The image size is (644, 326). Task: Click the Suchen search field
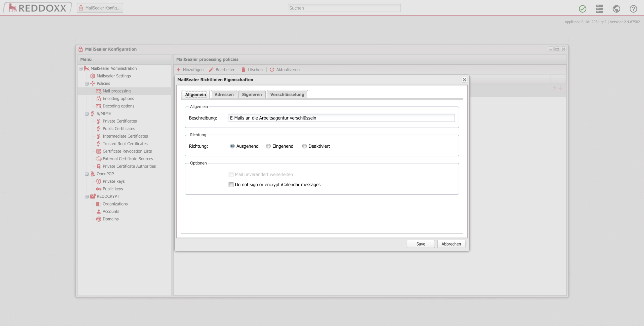[x=344, y=8]
